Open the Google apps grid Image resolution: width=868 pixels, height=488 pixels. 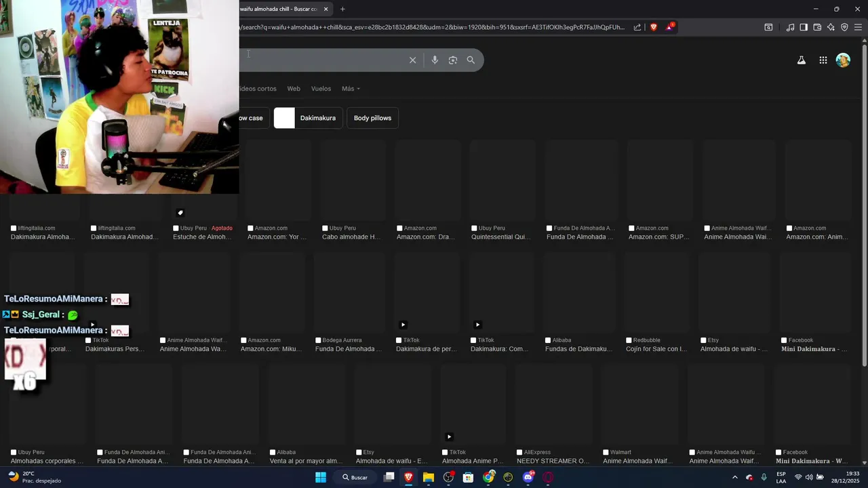pos(823,60)
